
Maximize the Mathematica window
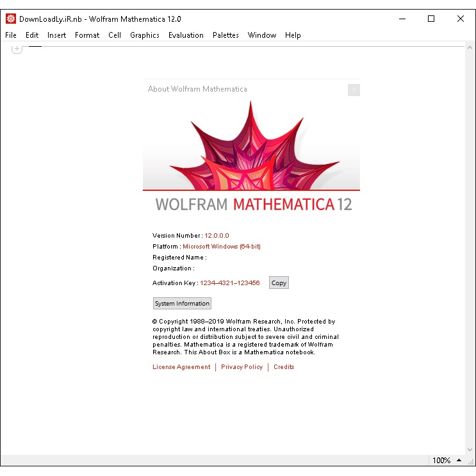tap(431, 19)
